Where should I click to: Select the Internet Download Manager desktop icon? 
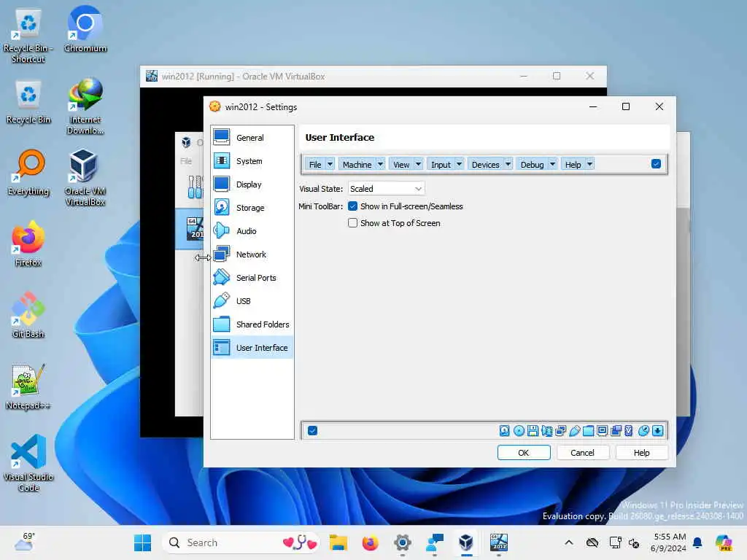85,106
